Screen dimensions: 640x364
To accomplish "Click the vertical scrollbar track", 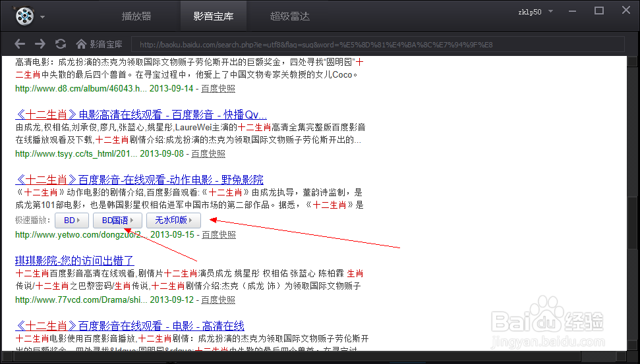I will coord(632,204).
